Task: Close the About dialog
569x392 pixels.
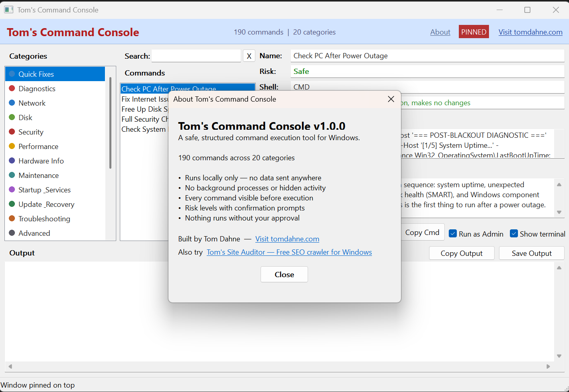Action: 284,274
